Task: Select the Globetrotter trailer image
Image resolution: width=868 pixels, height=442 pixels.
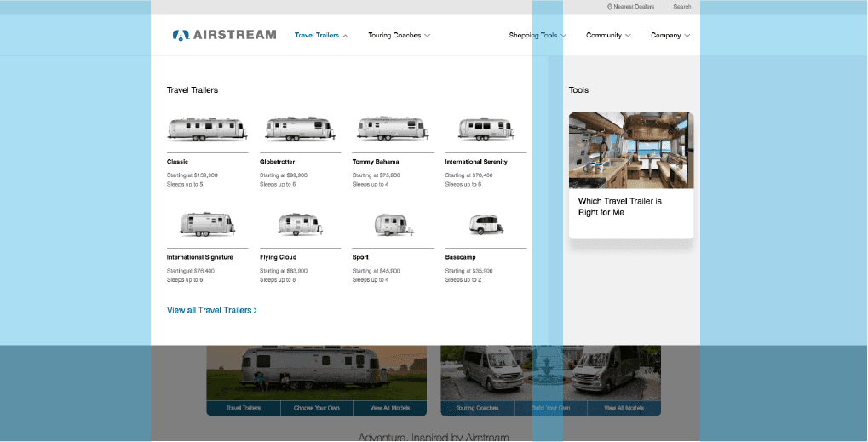Action: pyautogui.click(x=300, y=129)
